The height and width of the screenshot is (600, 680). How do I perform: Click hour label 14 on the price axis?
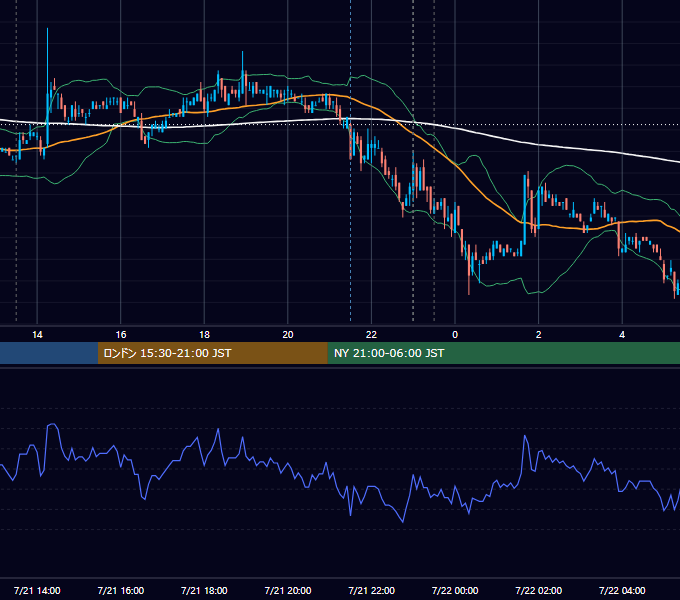37,335
